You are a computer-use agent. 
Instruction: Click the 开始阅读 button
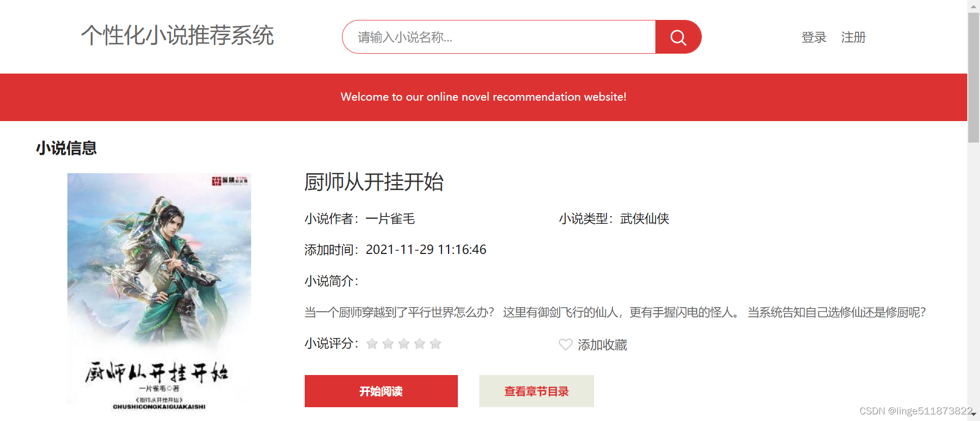tap(381, 391)
